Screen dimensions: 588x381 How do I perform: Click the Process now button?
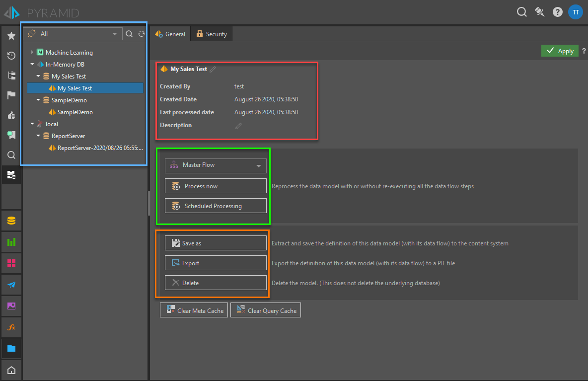[x=216, y=186]
